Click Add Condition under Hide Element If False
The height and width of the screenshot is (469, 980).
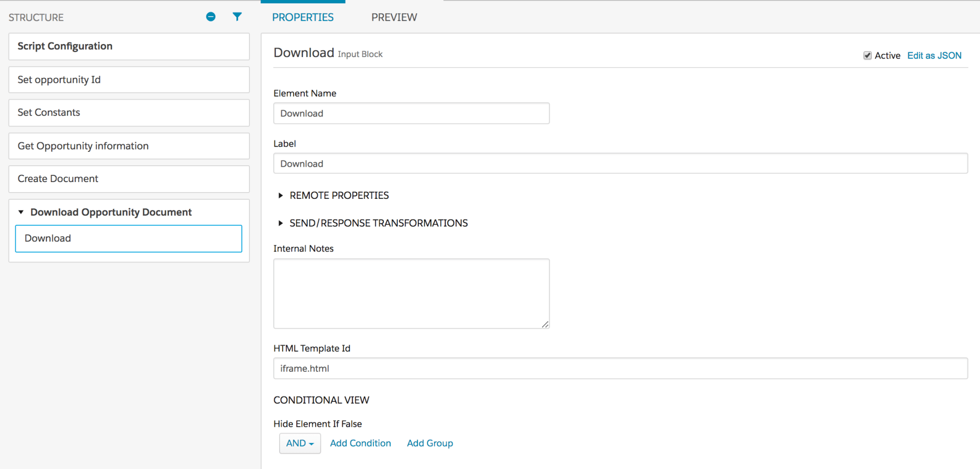click(x=360, y=443)
